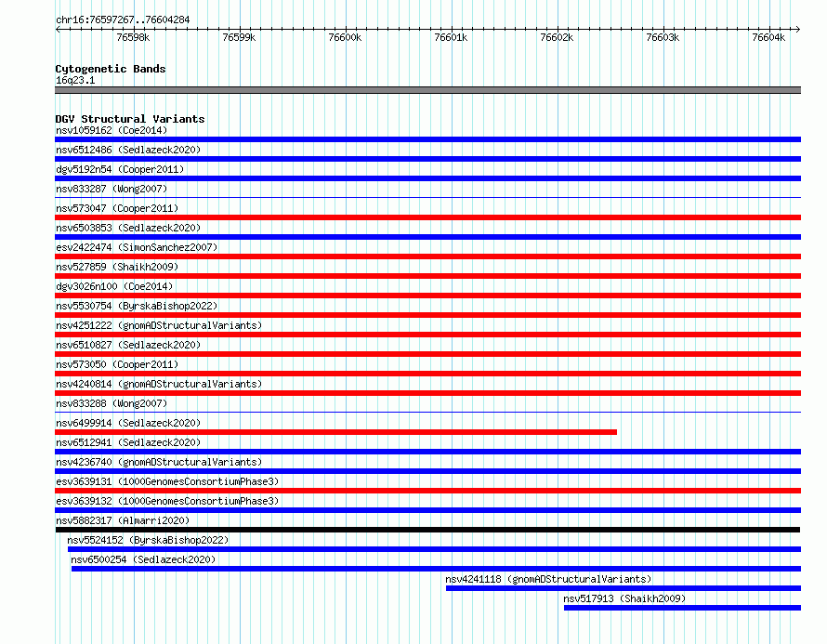Viewport: 827px width, 644px height.
Task: Click nsv833288 (Wong2007) label
Action: coord(112,403)
